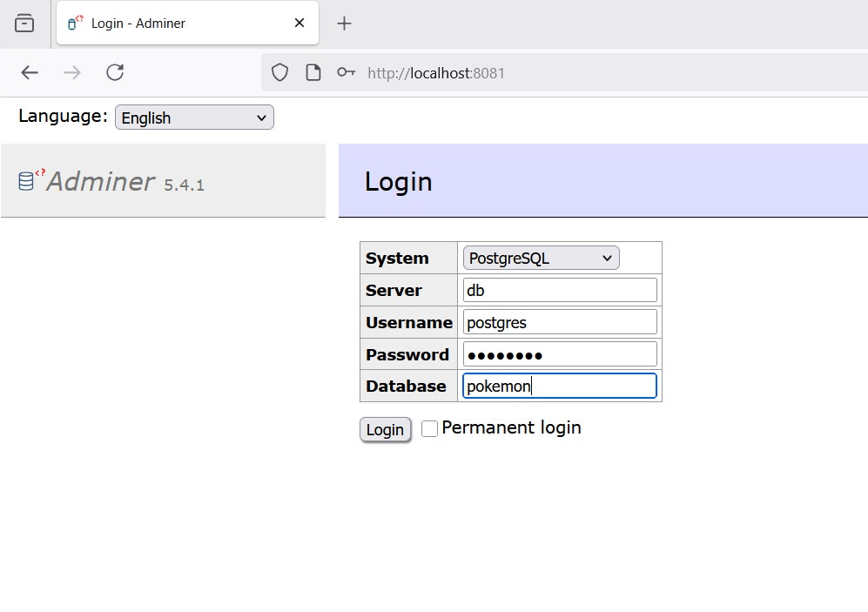
Task: Click the System row label
Action: (x=397, y=259)
